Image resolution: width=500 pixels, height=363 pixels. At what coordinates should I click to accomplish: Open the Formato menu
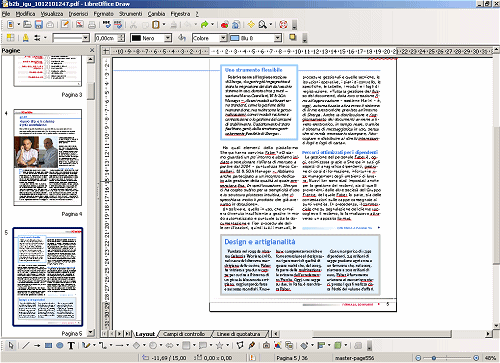point(103,14)
